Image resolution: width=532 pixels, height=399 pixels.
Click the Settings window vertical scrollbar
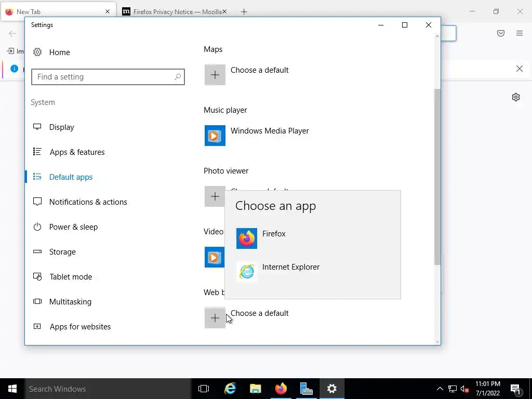pos(437,177)
